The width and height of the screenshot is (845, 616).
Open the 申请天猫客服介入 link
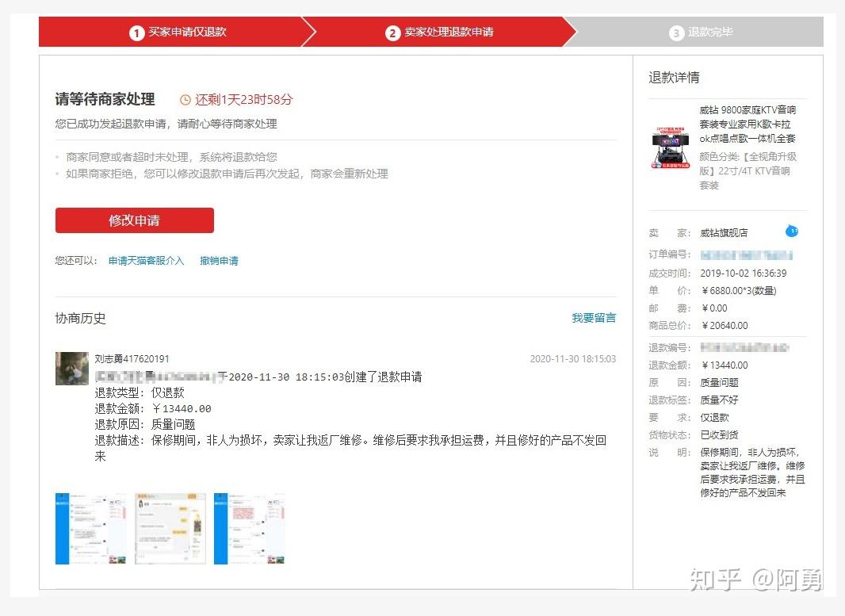pyautogui.click(x=145, y=260)
